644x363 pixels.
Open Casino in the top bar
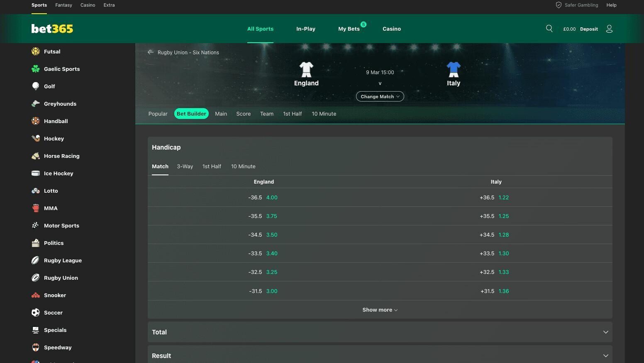coord(88,5)
